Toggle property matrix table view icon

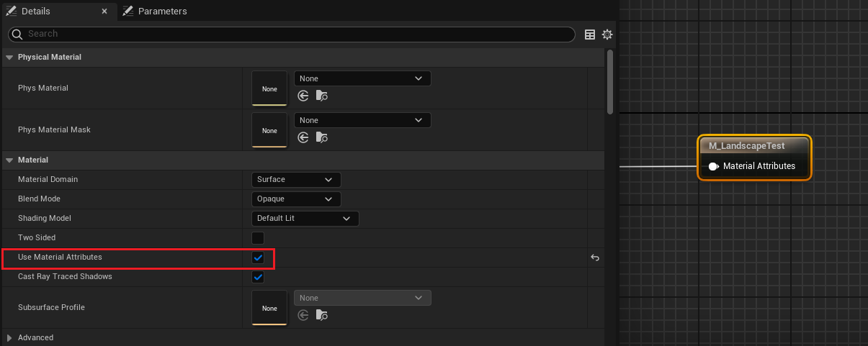pyautogui.click(x=590, y=35)
